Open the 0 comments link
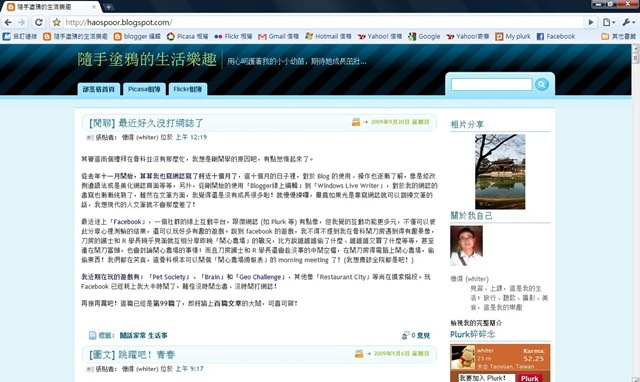Viewport: 640px width, 382px height. click(x=420, y=335)
